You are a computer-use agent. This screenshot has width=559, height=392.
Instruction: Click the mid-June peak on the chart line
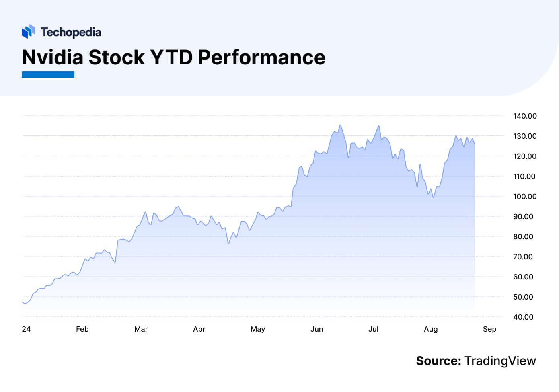point(340,125)
